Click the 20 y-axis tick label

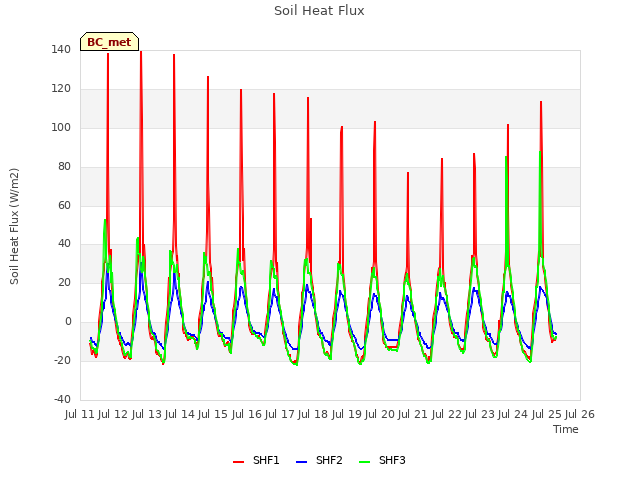[x=64, y=282]
